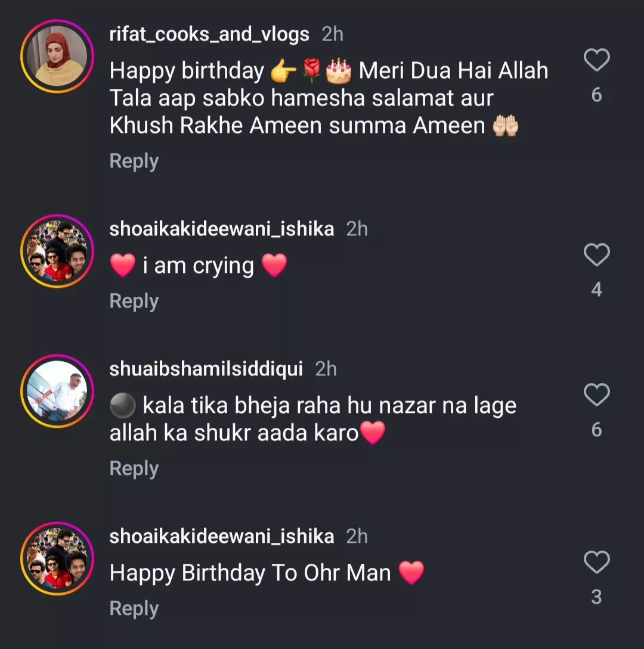Open the shuaibshamilsiddiqui username link

coord(206,369)
